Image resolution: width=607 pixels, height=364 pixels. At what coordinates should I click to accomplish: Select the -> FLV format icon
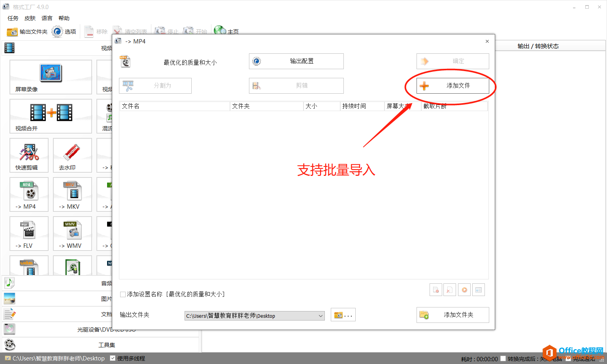tap(29, 233)
